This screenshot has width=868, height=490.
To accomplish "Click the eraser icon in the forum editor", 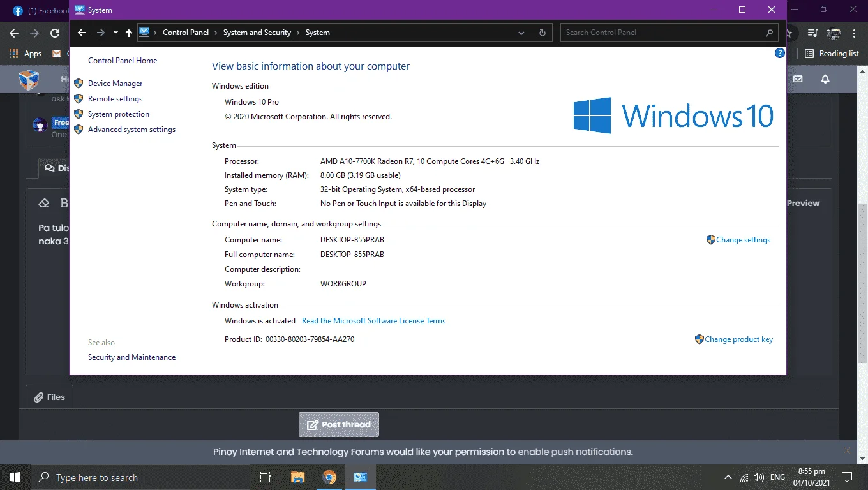I will click(44, 203).
